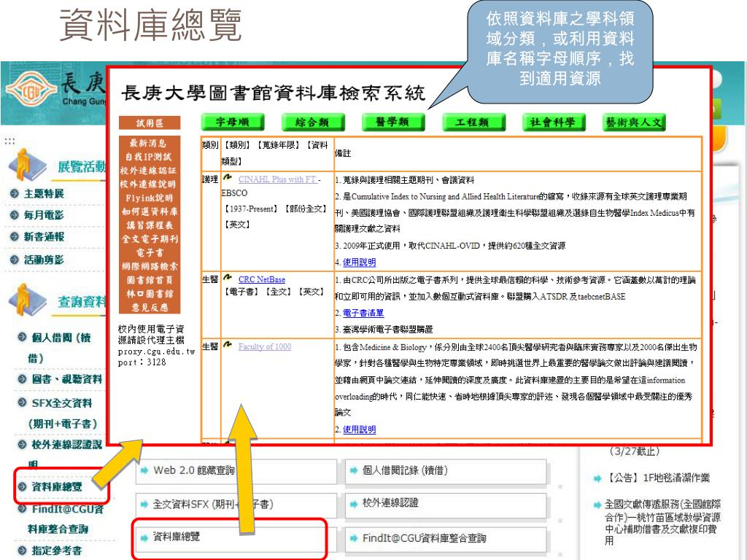Click the bullet icon beside 每月電影
Screen dimensions: 747x560
point(15,215)
